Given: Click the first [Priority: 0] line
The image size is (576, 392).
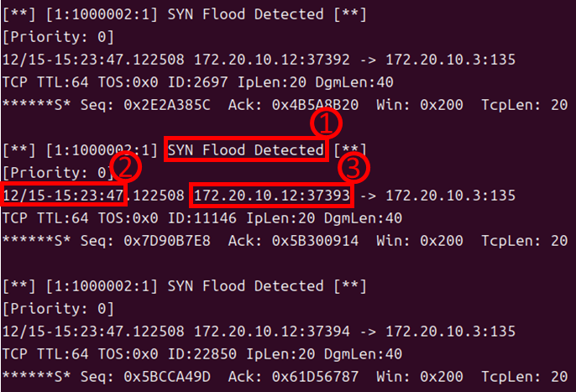Looking at the screenshot, I should (x=59, y=37).
